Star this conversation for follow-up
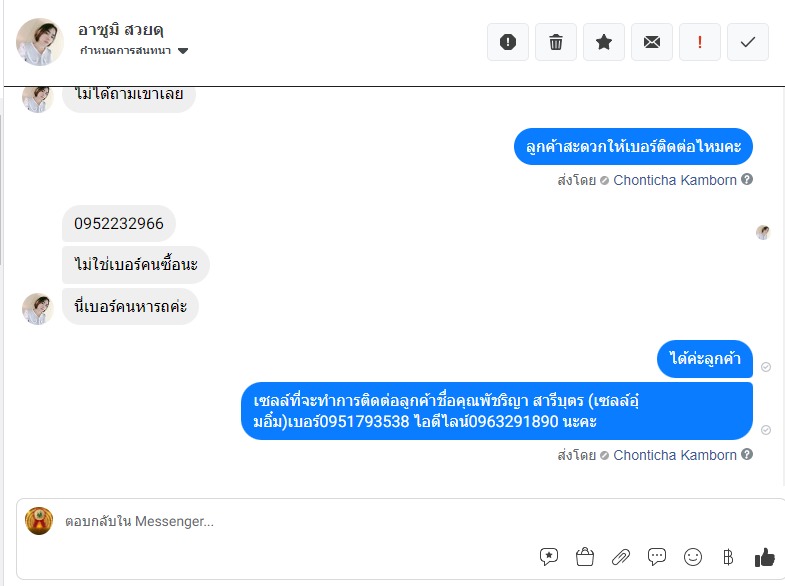The height and width of the screenshot is (586, 785). coord(604,42)
